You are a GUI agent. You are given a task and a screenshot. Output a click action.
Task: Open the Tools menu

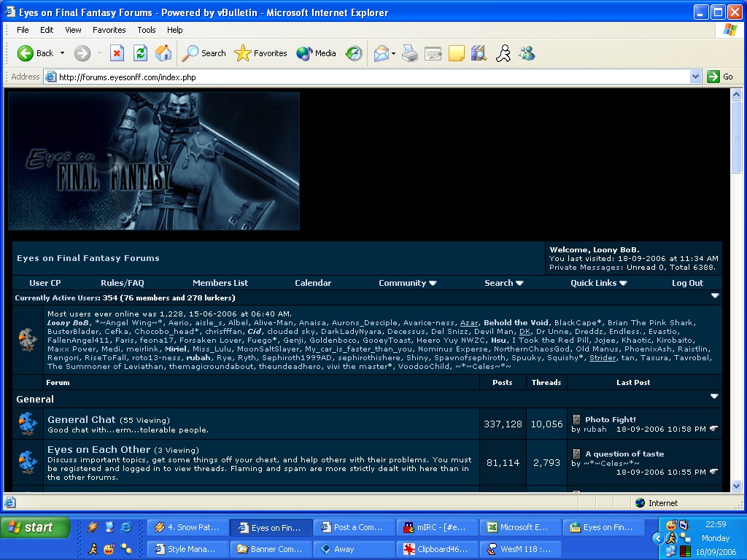pos(146,30)
